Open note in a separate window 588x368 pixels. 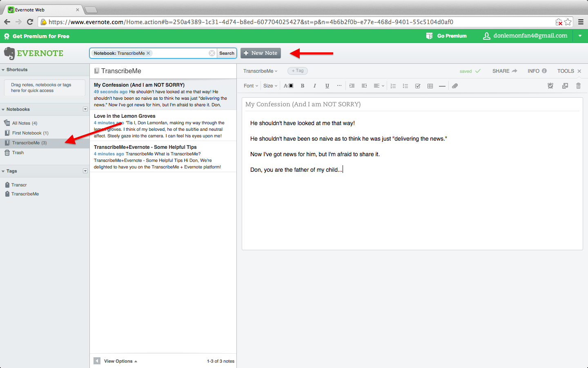click(565, 86)
